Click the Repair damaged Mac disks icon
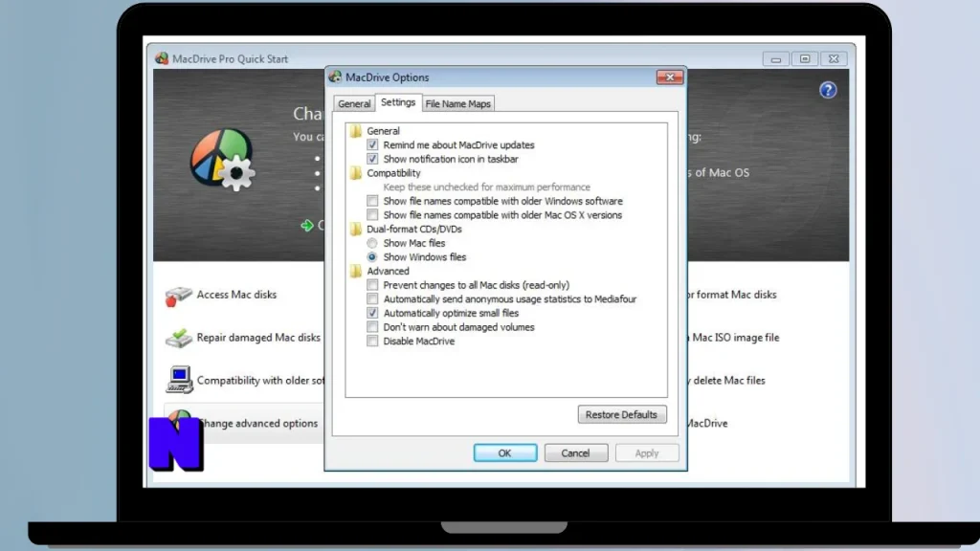This screenshot has width=980, height=551. [x=178, y=338]
